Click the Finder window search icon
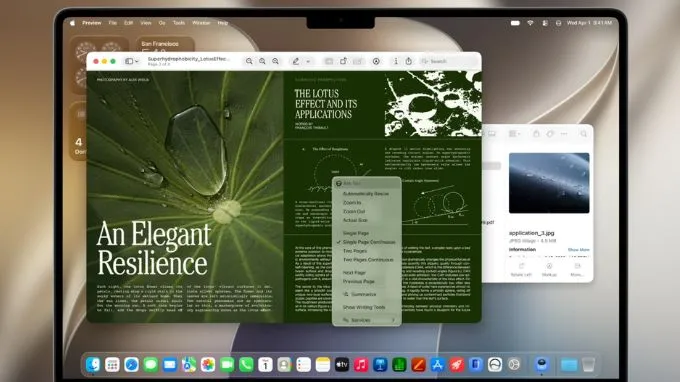Screen dimensions: 680x382 tap(584, 134)
